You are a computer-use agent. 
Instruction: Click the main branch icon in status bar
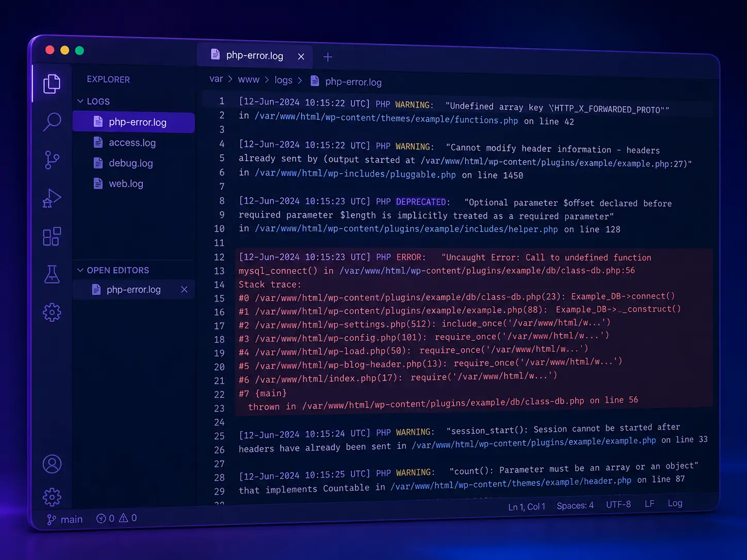click(x=51, y=520)
